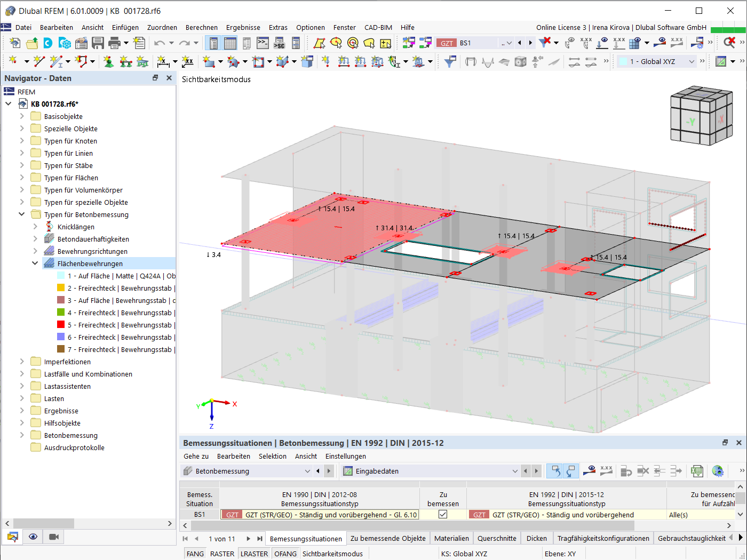Expand the 'Lastfälle und Kombinationen' folder
Image resolution: width=747 pixels, height=560 pixels.
pos(22,374)
